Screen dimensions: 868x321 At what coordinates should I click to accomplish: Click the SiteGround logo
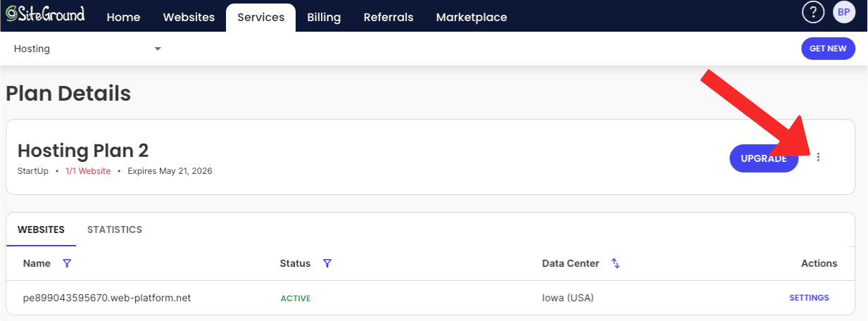point(45,15)
